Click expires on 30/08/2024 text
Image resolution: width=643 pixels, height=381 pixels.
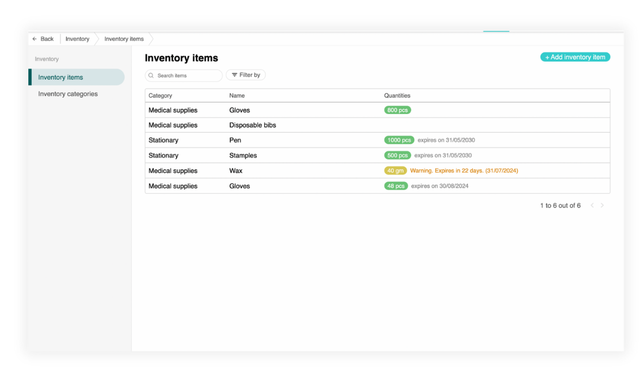pos(440,186)
